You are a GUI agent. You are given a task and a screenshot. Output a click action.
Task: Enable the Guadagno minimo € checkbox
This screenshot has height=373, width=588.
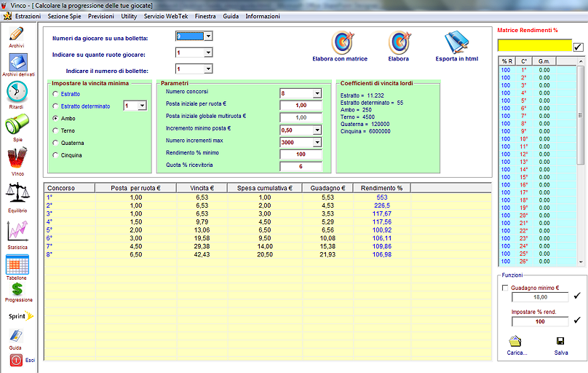coord(505,288)
